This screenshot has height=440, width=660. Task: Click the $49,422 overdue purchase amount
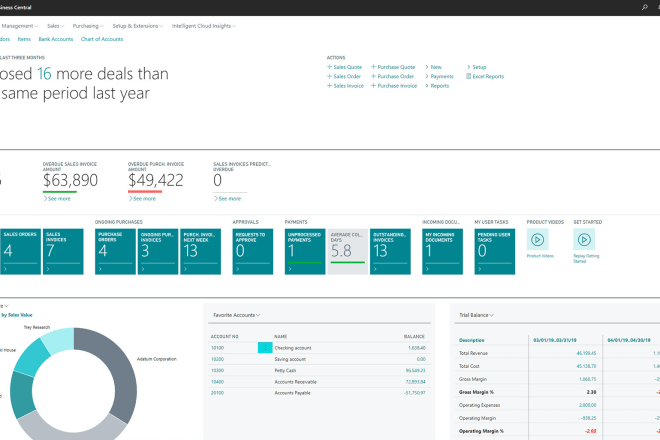156,181
